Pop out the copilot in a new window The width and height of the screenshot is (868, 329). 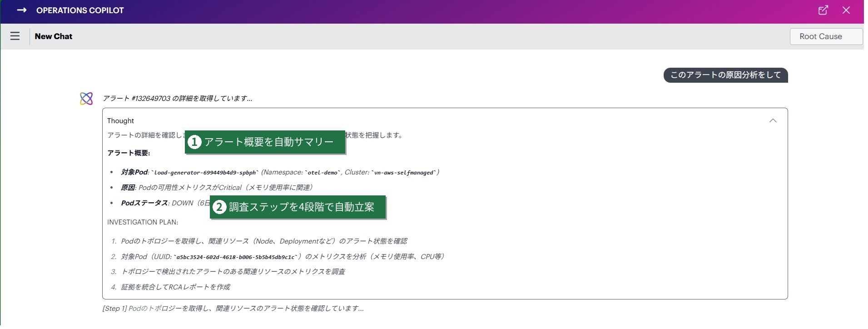(x=823, y=10)
